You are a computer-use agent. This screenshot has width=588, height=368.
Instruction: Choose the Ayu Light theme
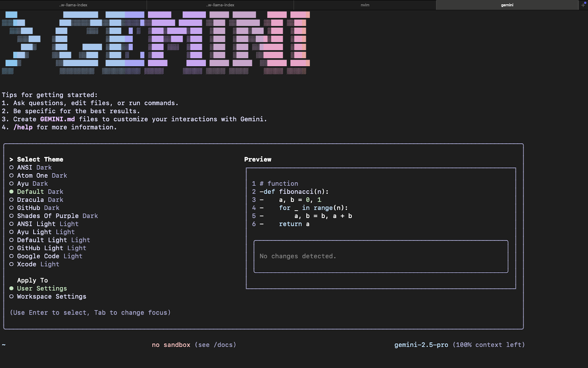[42, 232]
